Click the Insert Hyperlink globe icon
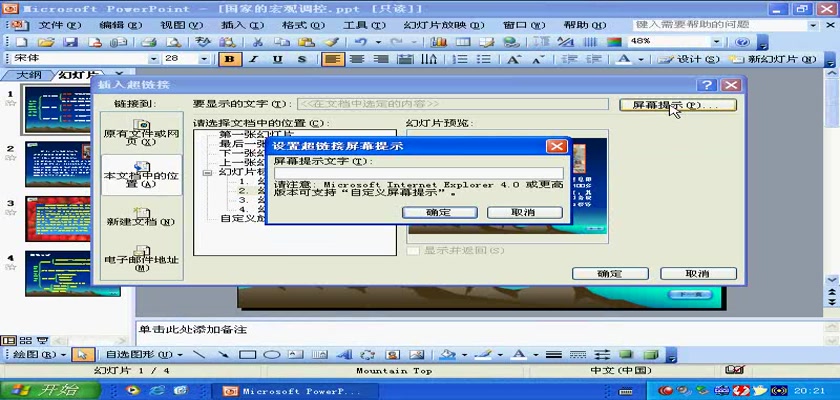 tap(512, 42)
